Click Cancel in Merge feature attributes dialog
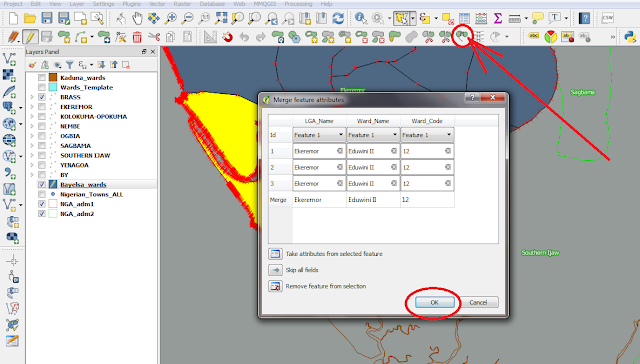 478,302
